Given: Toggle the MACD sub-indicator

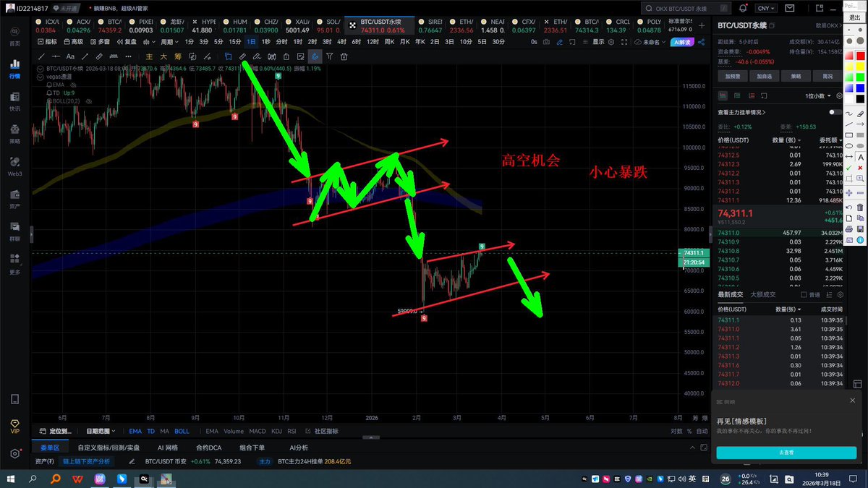Looking at the screenshot, I should pos(258,431).
